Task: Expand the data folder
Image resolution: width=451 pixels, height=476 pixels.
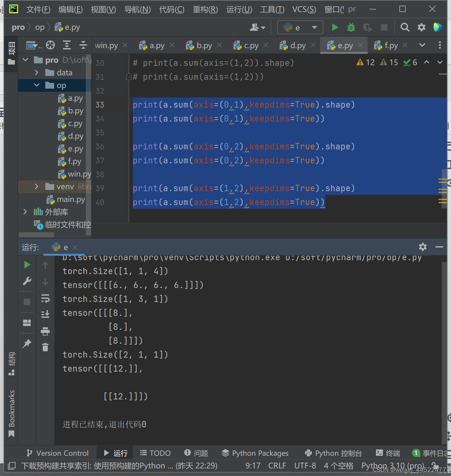Action: click(36, 72)
